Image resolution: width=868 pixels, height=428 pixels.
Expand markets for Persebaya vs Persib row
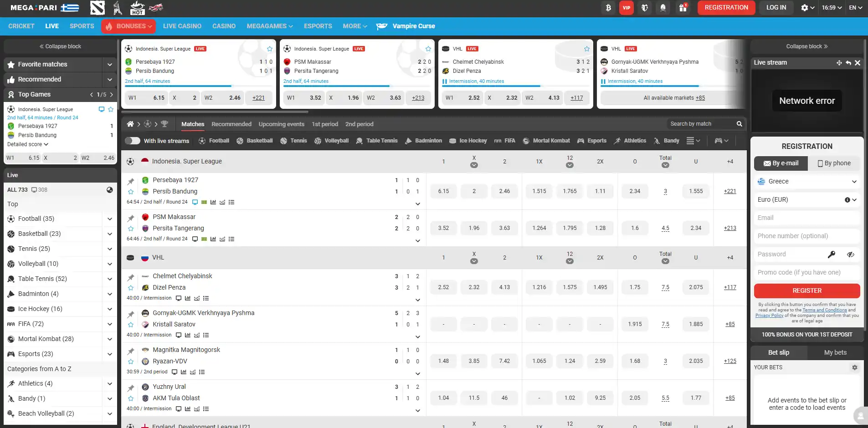click(418, 204)
